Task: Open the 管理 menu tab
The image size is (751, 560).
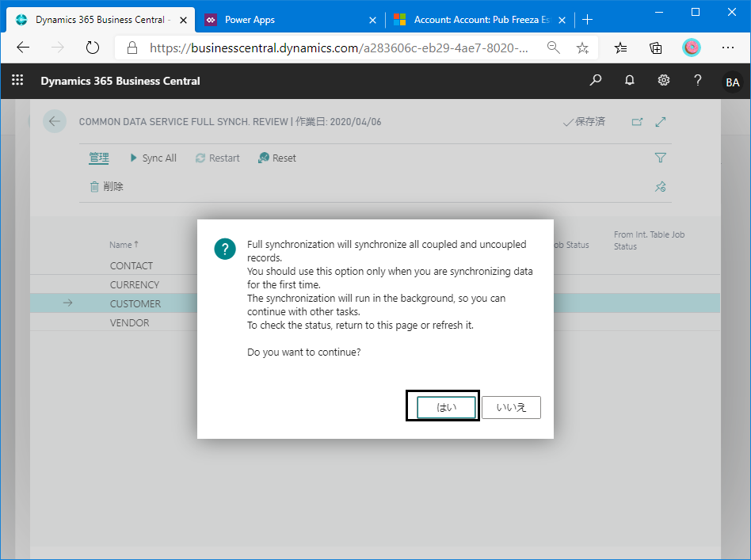Action: [99, 158]
